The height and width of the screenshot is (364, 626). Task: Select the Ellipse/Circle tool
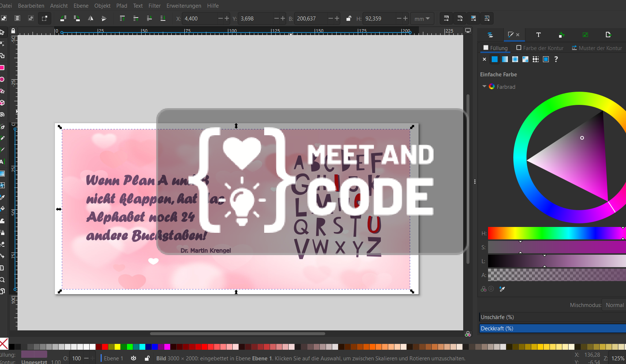(2, 79)
